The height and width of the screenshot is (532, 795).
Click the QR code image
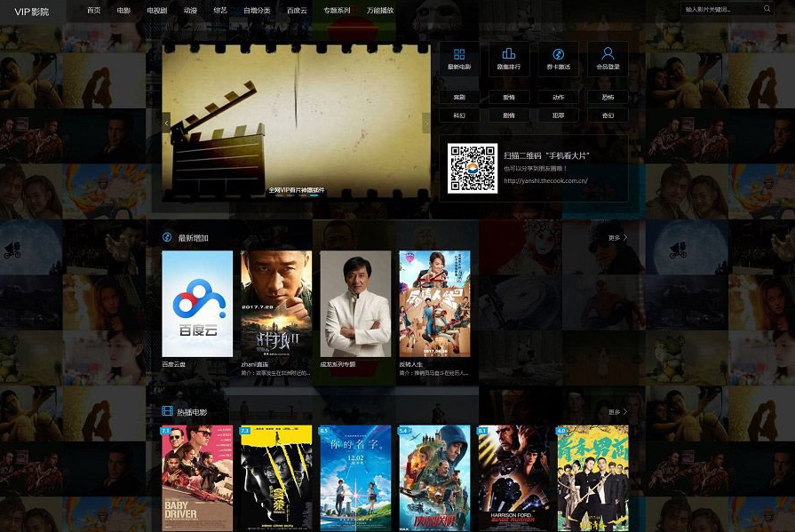pos(473,169)
